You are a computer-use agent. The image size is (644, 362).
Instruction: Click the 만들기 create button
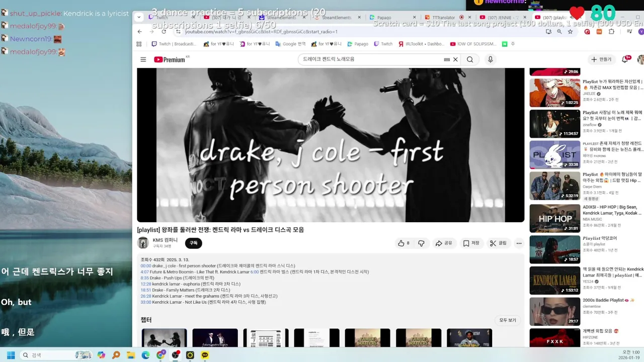click(x=601, y=59)
